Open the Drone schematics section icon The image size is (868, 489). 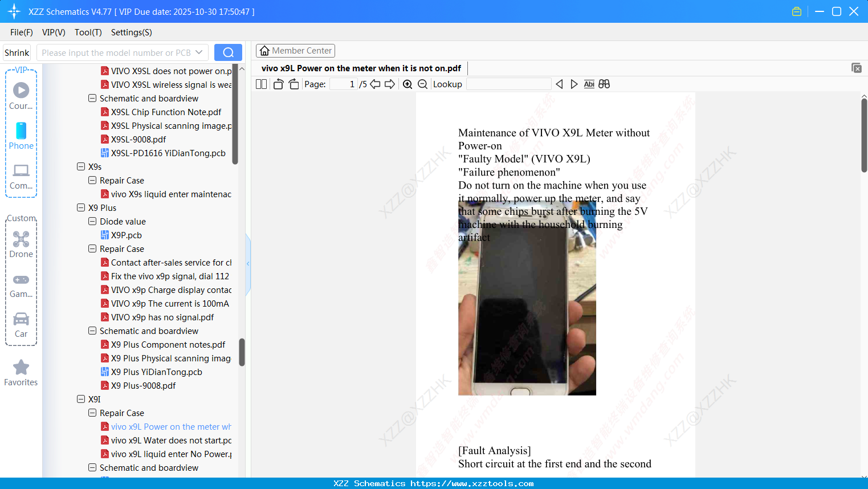coord(21,239)
